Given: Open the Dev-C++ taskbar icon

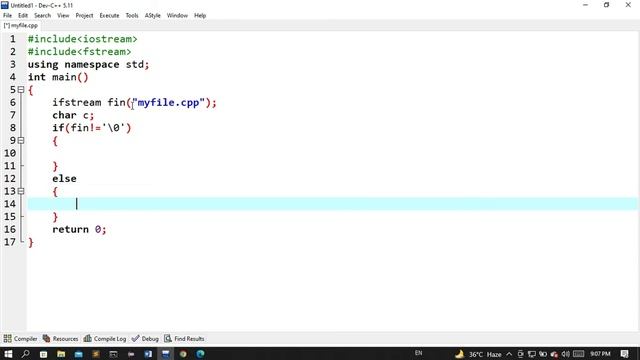Looking at the screenshot, I should point(165,354).
